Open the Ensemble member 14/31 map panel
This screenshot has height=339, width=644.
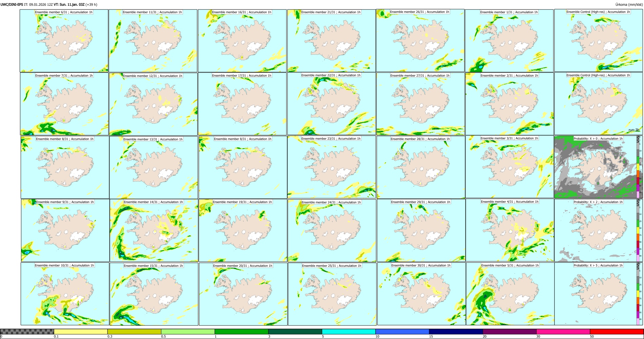point(154,231)
